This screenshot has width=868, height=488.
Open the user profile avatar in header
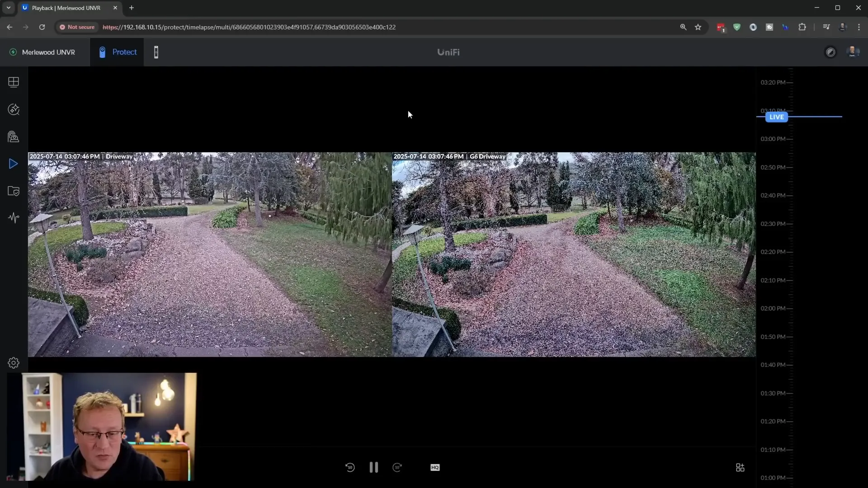pyautogui.click(x=853, y=52)
